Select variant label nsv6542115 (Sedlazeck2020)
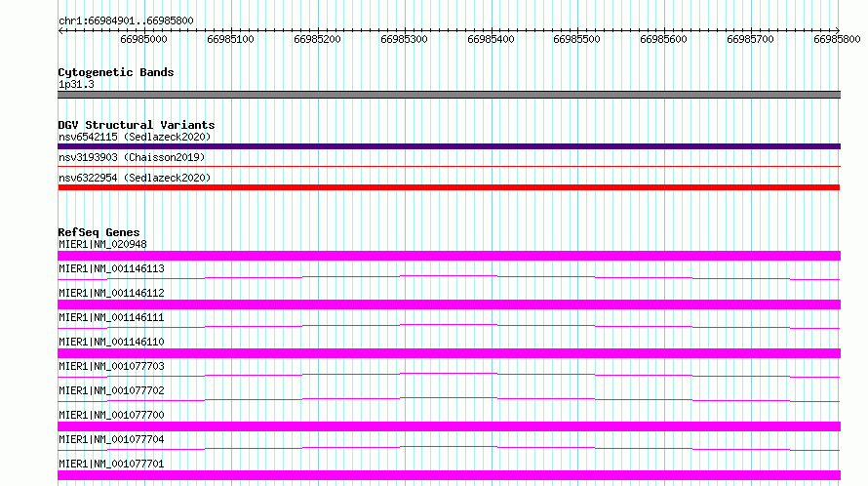This screenshot has width=868, height=486. 135,137
